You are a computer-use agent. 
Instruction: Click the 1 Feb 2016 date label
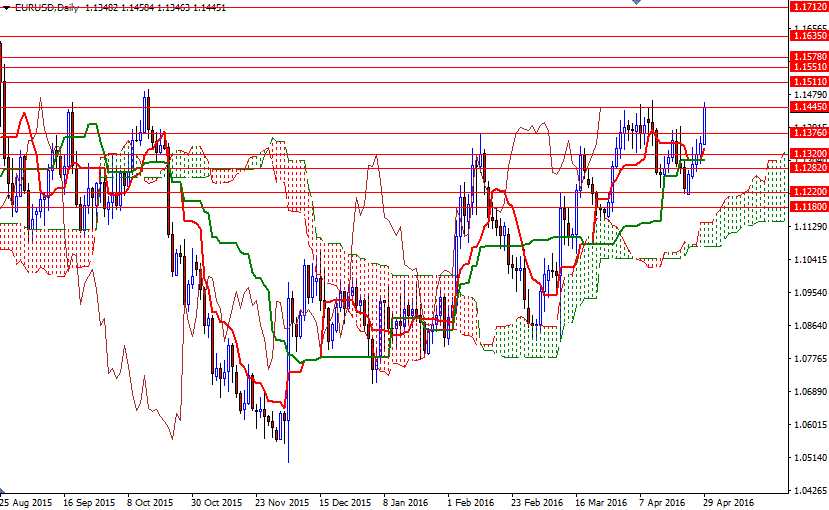471,503
